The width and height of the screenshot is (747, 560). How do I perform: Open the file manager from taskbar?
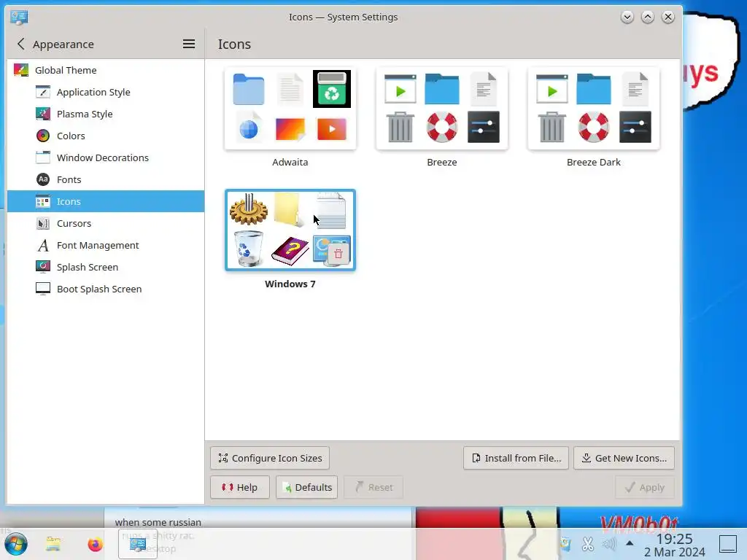pos(53,544)
